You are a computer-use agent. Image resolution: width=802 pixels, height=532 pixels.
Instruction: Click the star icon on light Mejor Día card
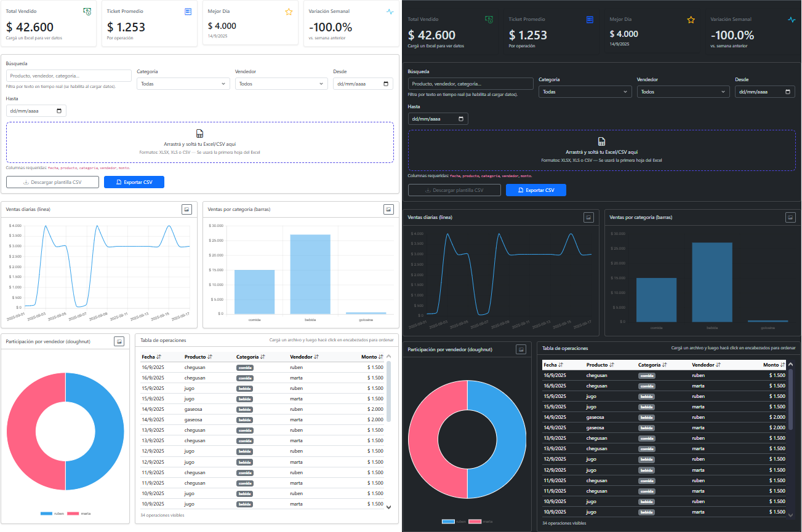pyautogui.click(x=289, y=12)
